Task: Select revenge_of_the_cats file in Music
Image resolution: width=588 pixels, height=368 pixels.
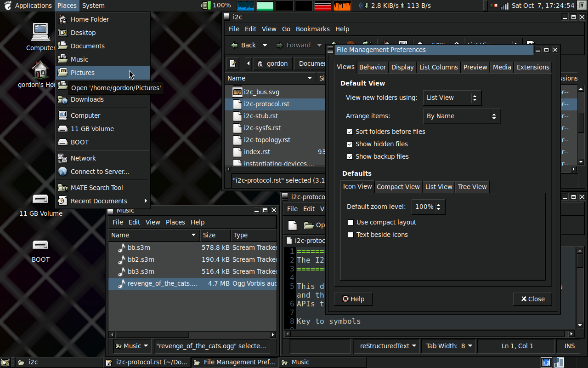Action: [x=193, y=283]
